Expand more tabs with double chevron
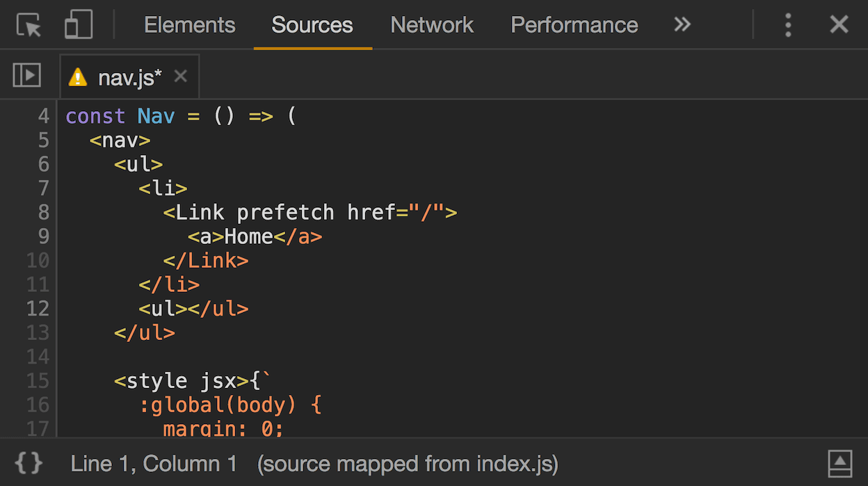868x486 pixels. (x=682, y=25)
